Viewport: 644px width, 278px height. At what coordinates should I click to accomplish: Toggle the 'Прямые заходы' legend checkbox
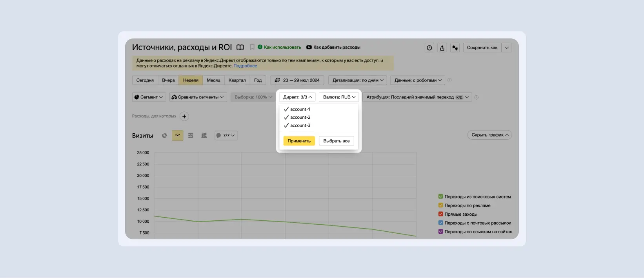[441, 214]
